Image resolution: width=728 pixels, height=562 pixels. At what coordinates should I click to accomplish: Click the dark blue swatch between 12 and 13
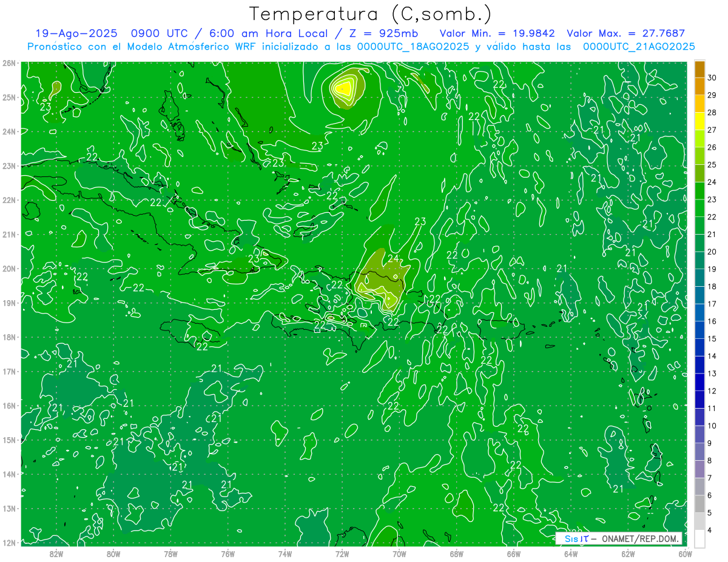click(699, 382)
